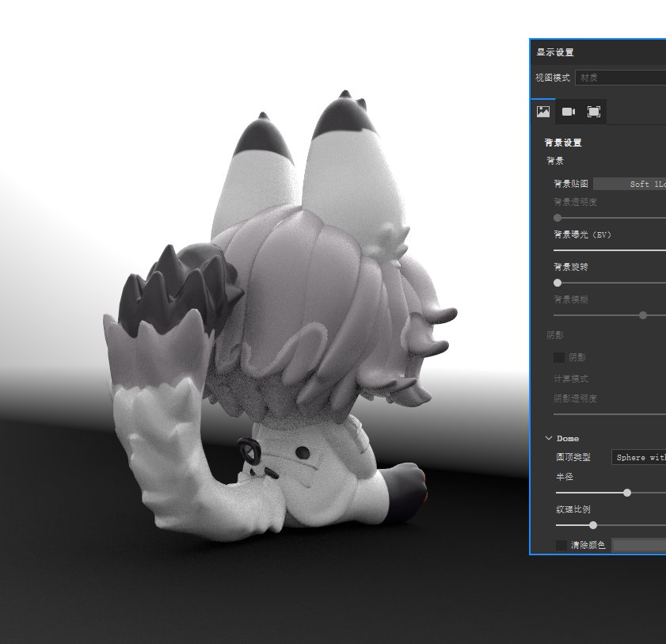Collapse the Dome section
Screen dimensions: 666x644
(x=549, y=438)
